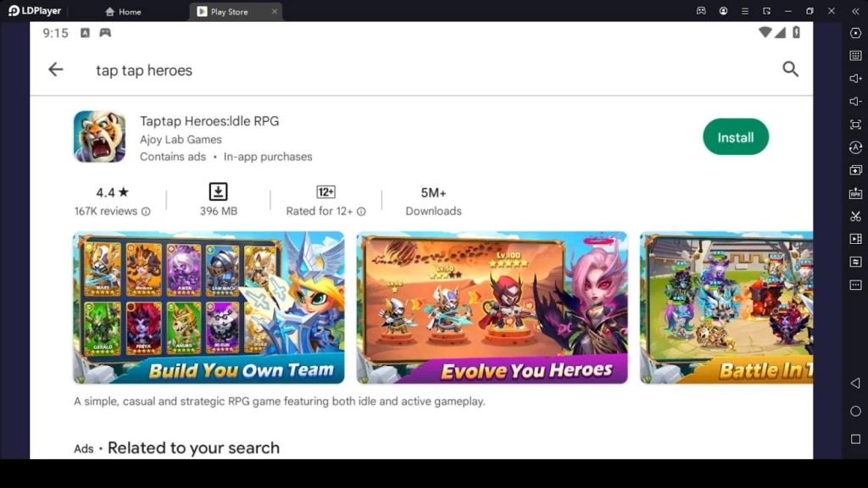Open the LDPlayer account profile icon
The width and height of the screenshot is (868, 488).
tap(723, 11)
